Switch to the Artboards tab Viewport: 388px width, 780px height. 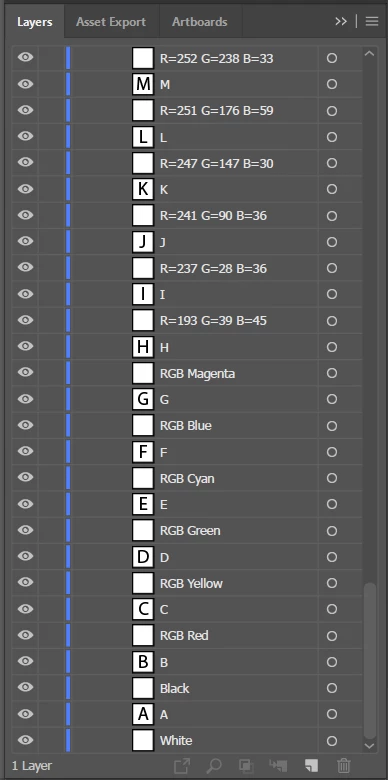(x=199, y=22)
